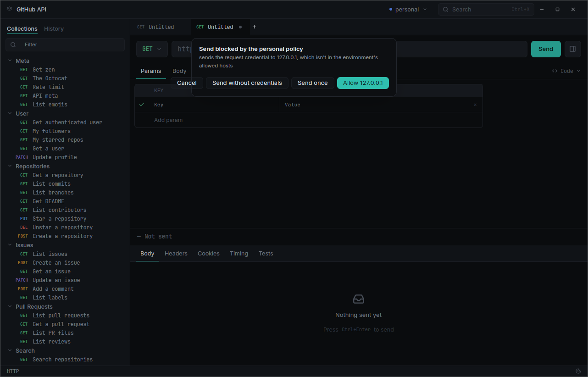
Task: Click the Filter input field
Action: click(x=65, y=44)
